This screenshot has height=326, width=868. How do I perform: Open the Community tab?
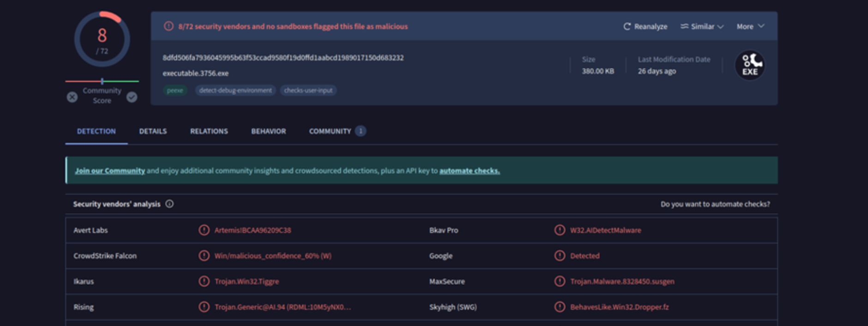(330, 131)
